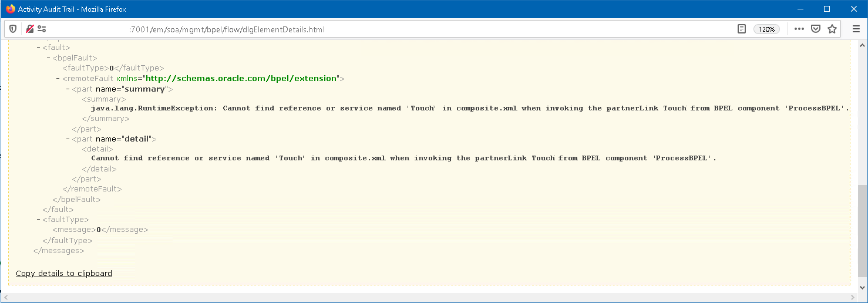Click the vertical scrollbar down arrow

tap(862, 287)
